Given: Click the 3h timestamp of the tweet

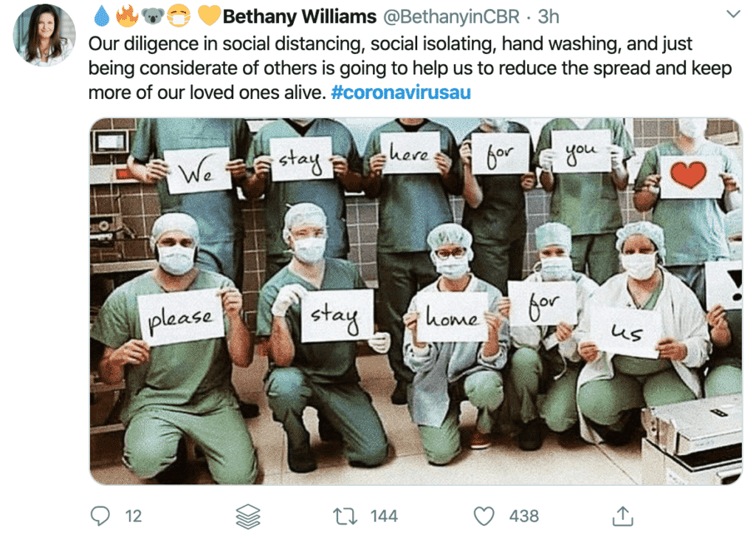Looking at the screenshot, I should click(x=549, y=16).
